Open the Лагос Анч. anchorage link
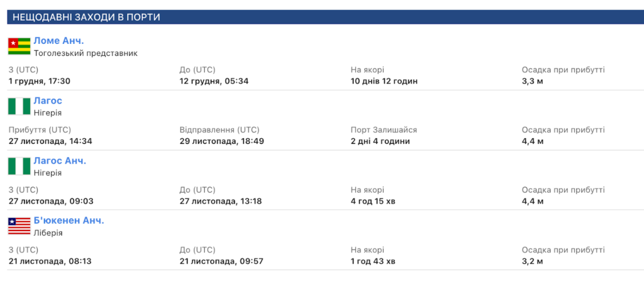 (x=60, y=161)
